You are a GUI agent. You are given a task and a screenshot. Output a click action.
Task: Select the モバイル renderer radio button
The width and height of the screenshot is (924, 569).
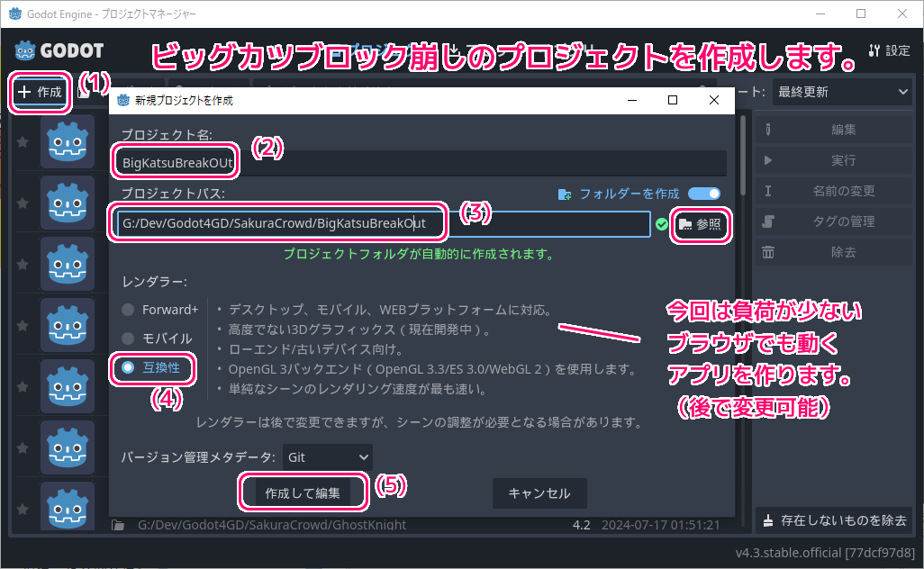[x=128, y=339]
